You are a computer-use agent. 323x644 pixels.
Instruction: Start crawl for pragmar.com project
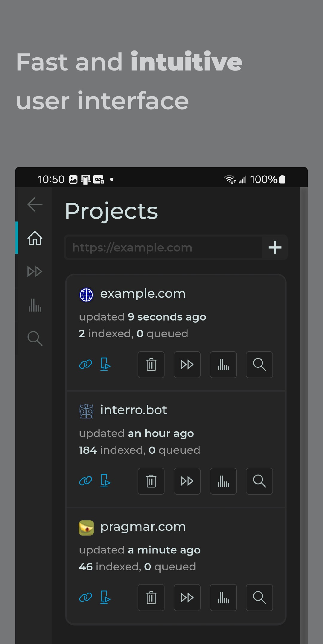(187, 598)
